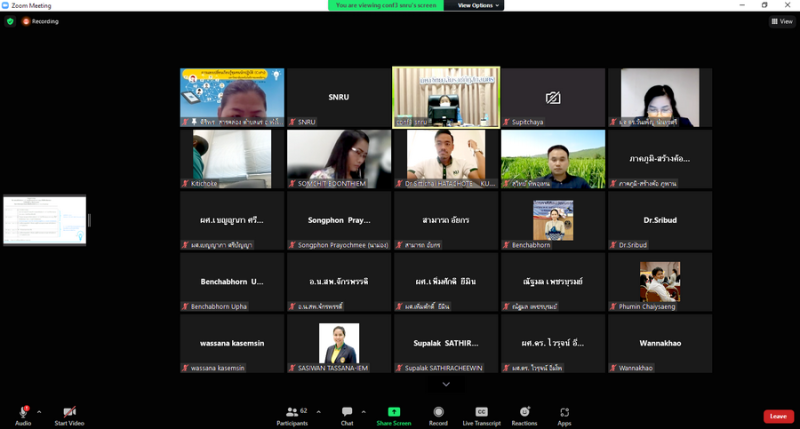Click the green encryption shield icon
Viewport: 800px width, 429px height.
point(10,21)
